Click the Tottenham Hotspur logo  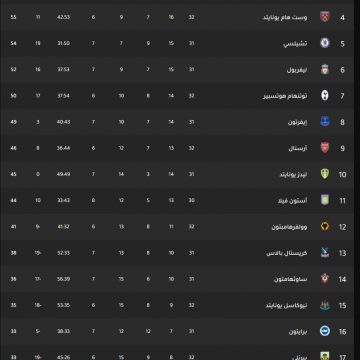[325, 96]
